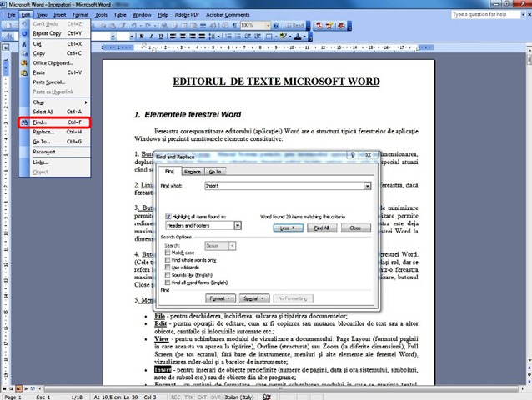
Task: Click the Less button in dialog
Action: 288,227
